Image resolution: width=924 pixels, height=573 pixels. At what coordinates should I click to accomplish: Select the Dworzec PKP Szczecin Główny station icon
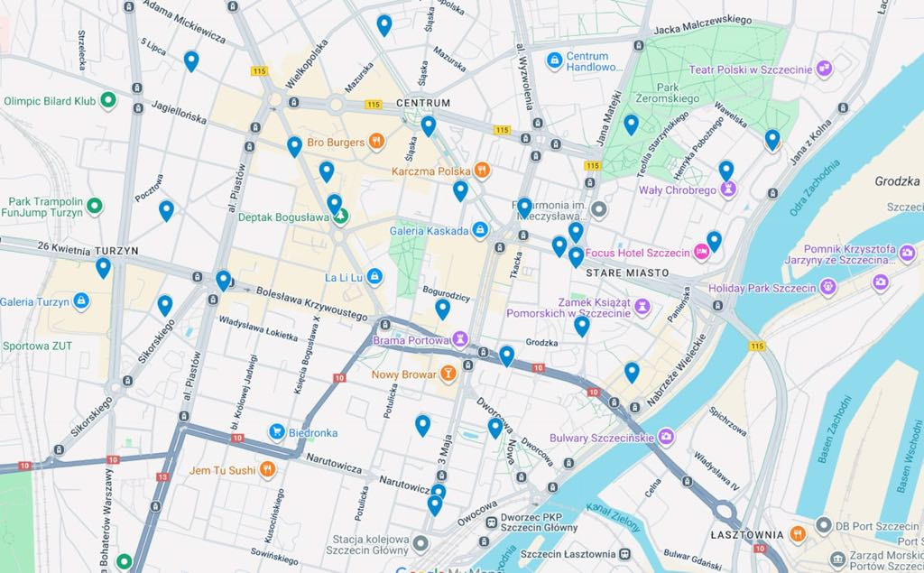click(x=492, y=522)
